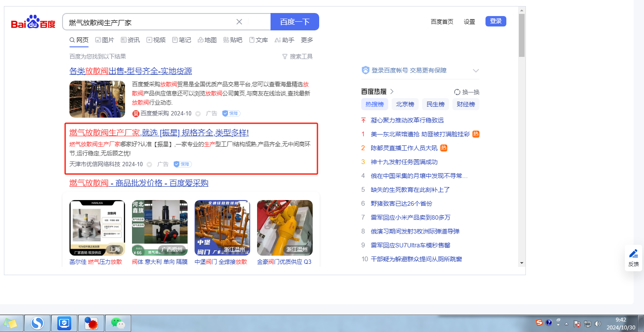Click the page's vertical scrollbar thumb
Image resolution: width=644 pixels, height=332 pixels.
click(x=522, y=35)
